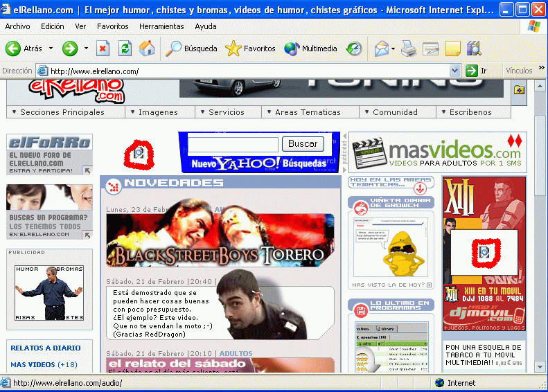Image resolution: width=548 pixels, height=392 pixels.
Task: Click the programa banner arrow icon
Action: [x=87, y=235]
